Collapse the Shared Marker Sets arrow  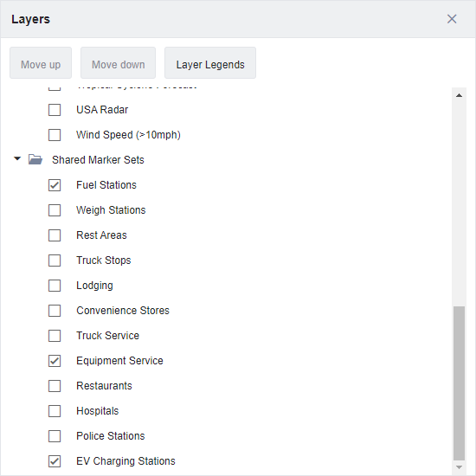pos(17,158)
